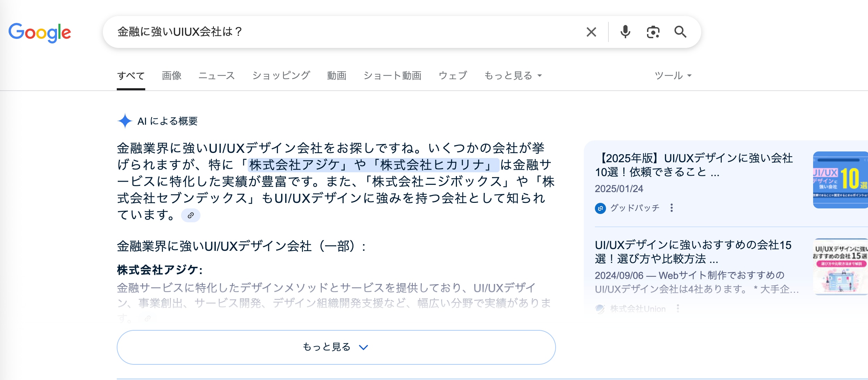This screenshot has width=868, height=380.
Task: Expand the もっと見る dropdown in tabs
Action: [x=513, y=76]
